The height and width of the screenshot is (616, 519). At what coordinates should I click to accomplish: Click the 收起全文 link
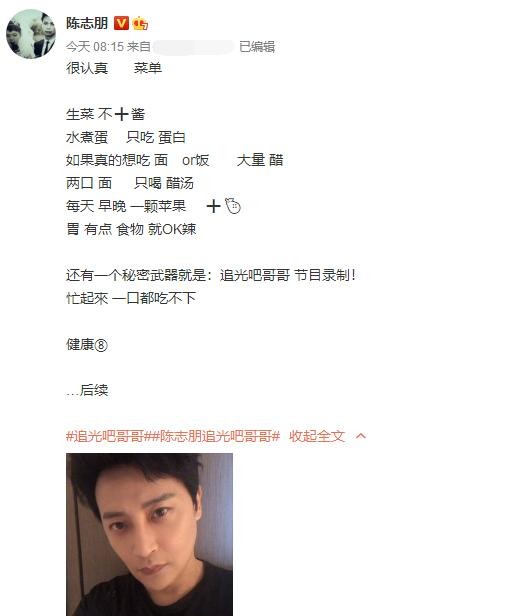(317, 436)
